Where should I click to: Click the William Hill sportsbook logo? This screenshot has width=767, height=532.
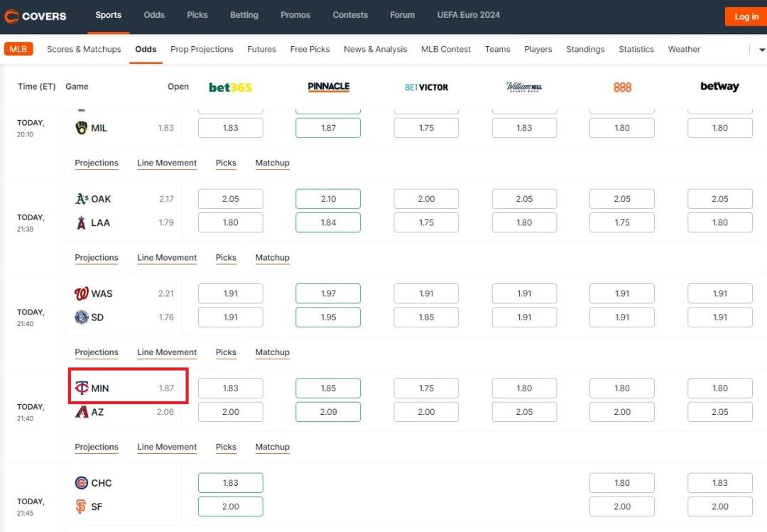click(x=524, y=87)
